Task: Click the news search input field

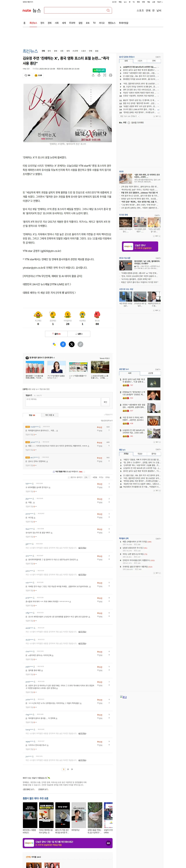Action: coord(75,10)
